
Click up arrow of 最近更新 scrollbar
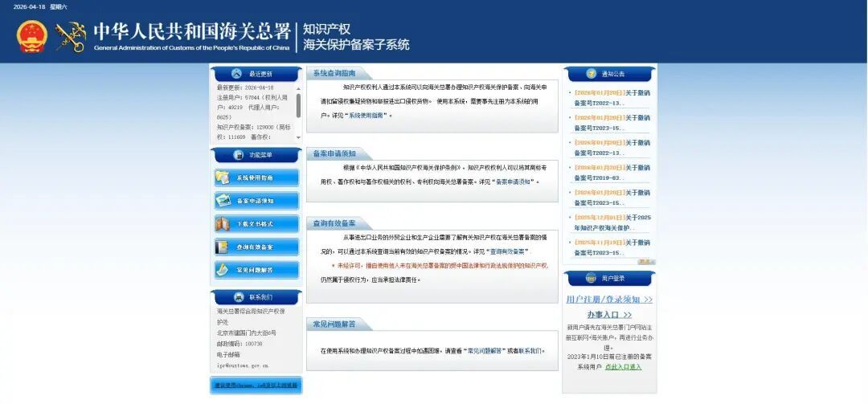[299, 89]
